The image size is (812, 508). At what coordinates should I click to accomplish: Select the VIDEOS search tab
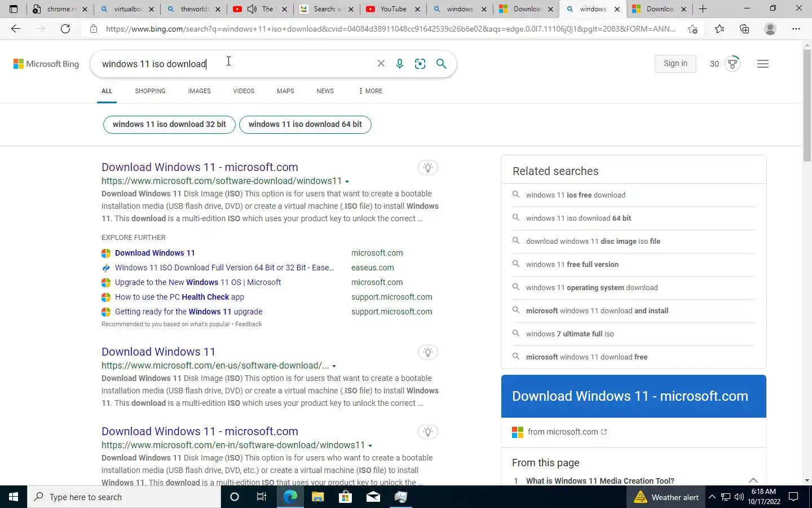[244, 91]
